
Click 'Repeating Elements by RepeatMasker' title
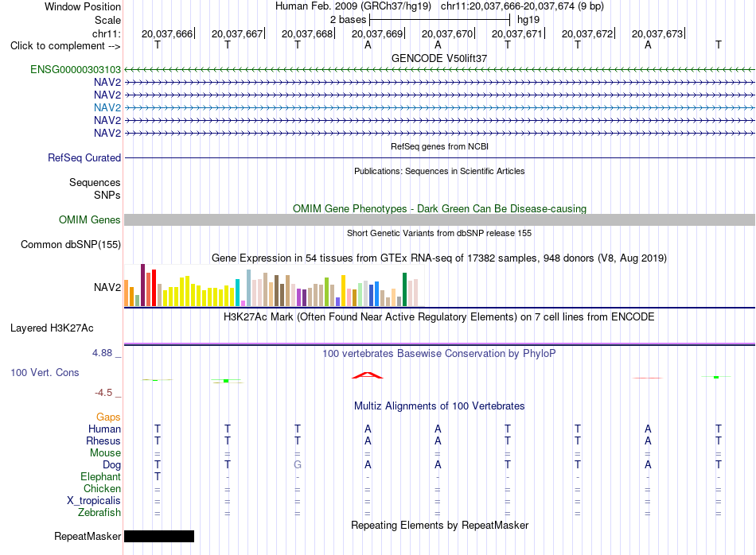[x=439, y=525]
